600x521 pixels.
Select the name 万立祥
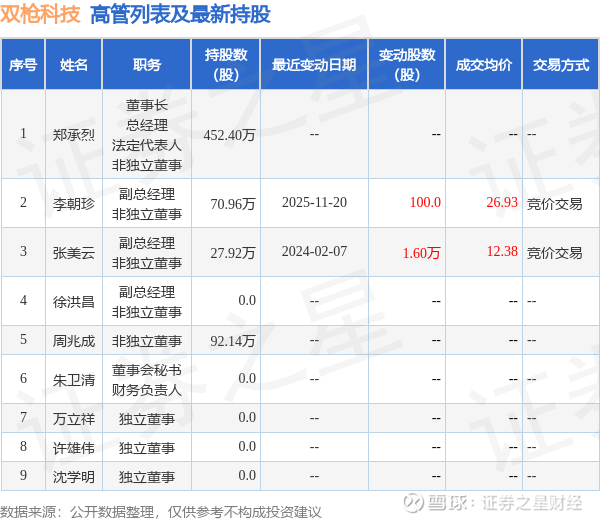tap(74, 418)
